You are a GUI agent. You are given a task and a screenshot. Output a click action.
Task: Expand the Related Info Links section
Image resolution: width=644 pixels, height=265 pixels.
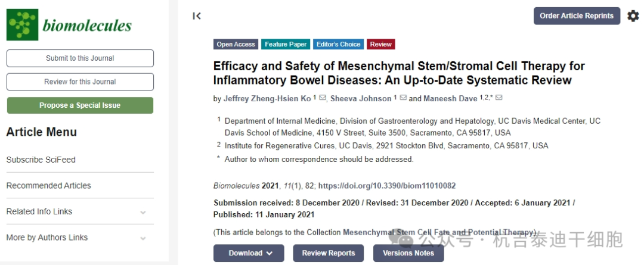click(x=143, y=212)
